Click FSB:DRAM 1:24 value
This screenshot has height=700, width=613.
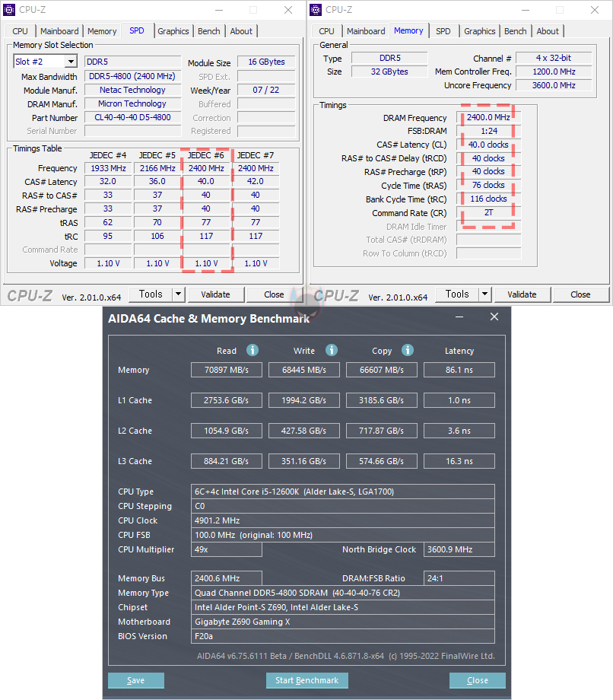point(488,131)
